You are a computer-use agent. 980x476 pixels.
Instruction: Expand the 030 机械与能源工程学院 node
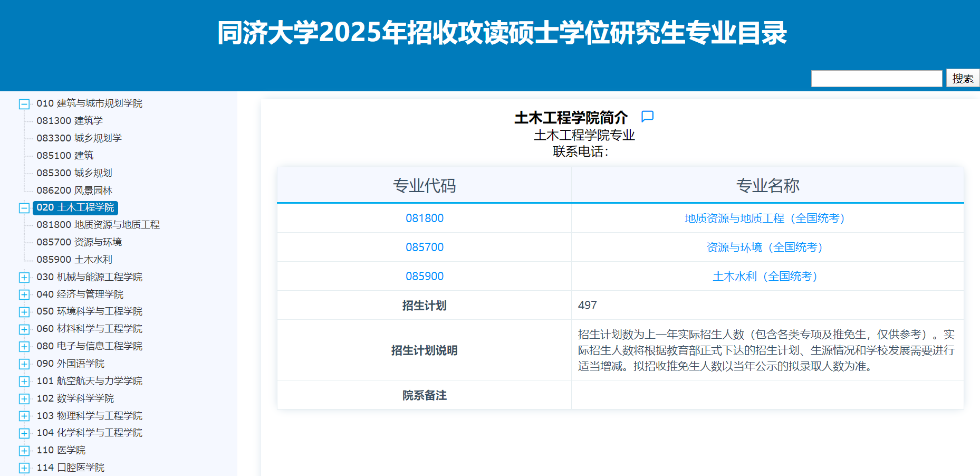point(24,277)
